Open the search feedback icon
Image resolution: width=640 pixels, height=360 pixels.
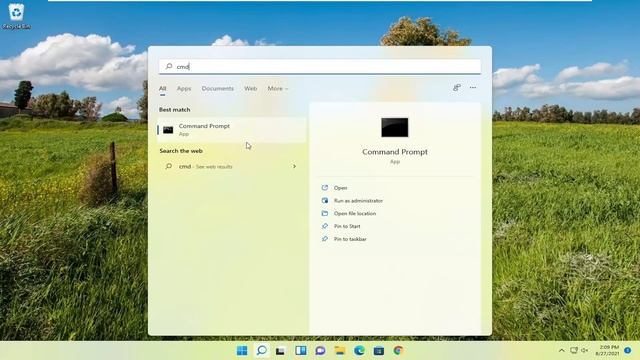(457, 87)
